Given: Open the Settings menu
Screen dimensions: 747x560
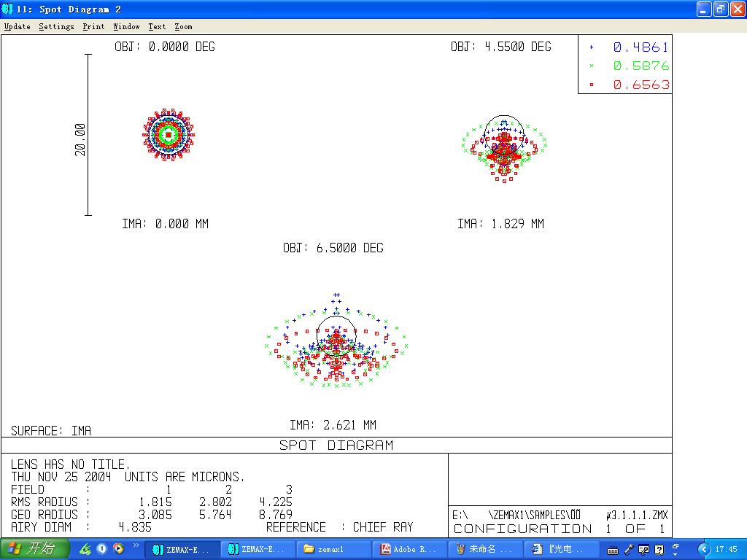Looking at the screenshot, I should (x=56, y=27).
